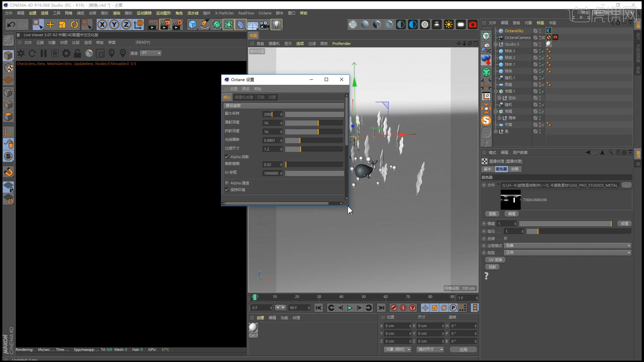Click Live Viewer refresh icon

32,53
